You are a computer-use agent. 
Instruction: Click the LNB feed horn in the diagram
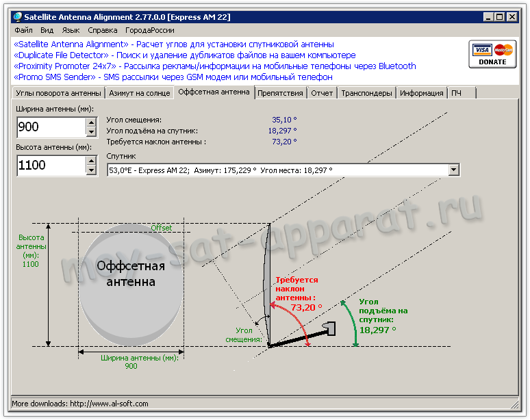click(329, 328)
